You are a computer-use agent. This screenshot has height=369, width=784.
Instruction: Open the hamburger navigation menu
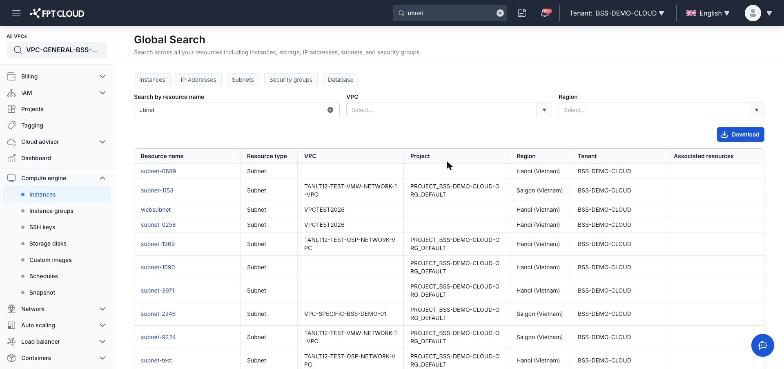pos(16,13)
